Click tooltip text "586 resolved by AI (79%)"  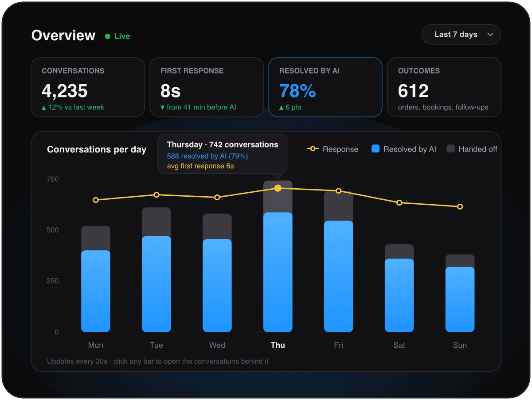tap(207, 156)
